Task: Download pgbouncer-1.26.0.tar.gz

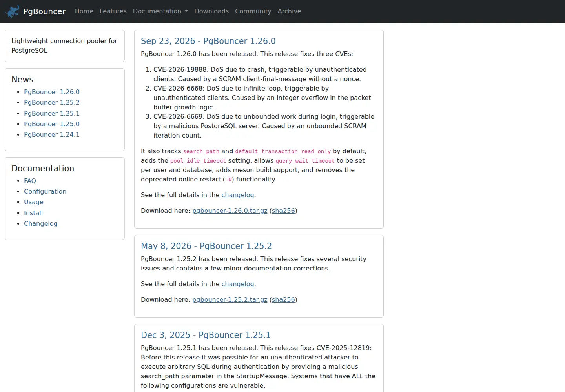Action: tap(230, 211)
